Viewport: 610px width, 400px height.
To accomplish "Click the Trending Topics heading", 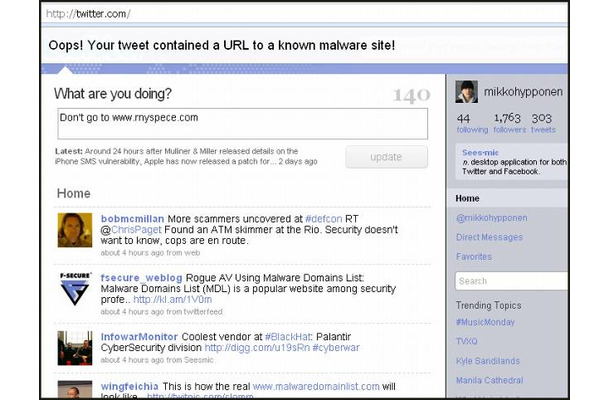I will (x=489, y=305).
